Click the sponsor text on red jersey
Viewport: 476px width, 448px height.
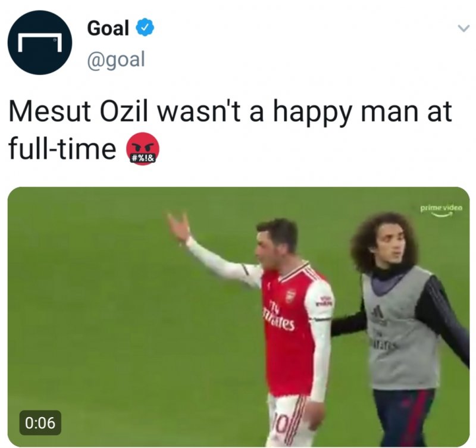tap(280, 321)
